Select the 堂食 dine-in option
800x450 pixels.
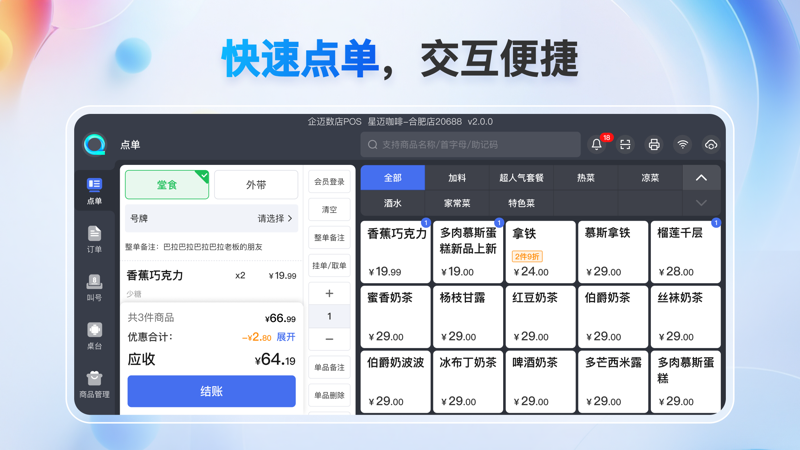[x=167, y=185]
